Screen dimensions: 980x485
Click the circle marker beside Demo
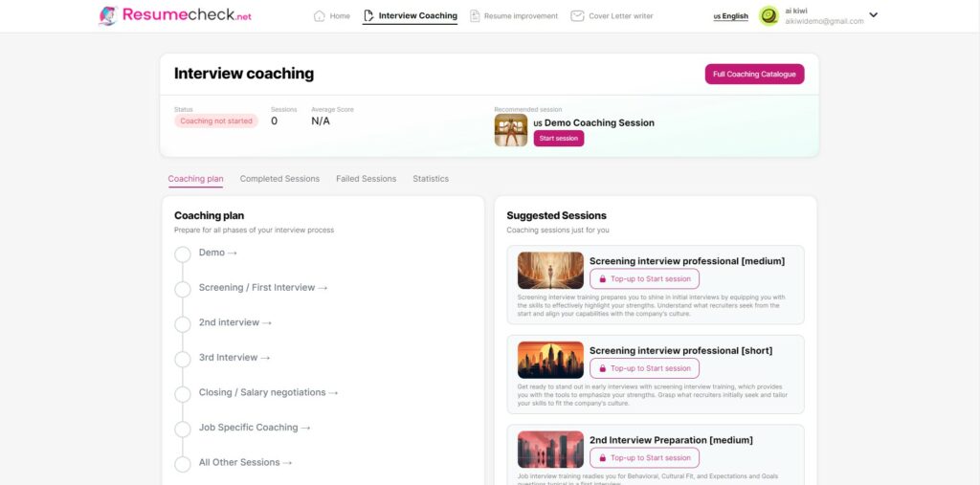(183, 254)
